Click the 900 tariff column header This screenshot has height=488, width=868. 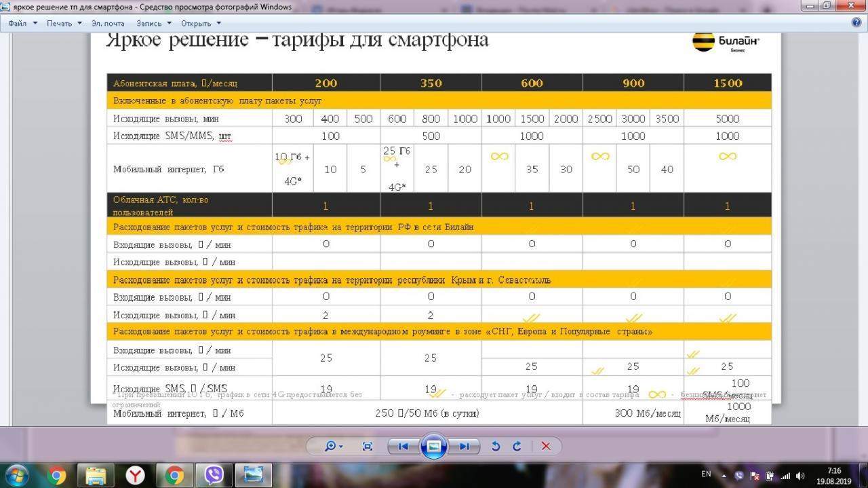click(633, 83)
